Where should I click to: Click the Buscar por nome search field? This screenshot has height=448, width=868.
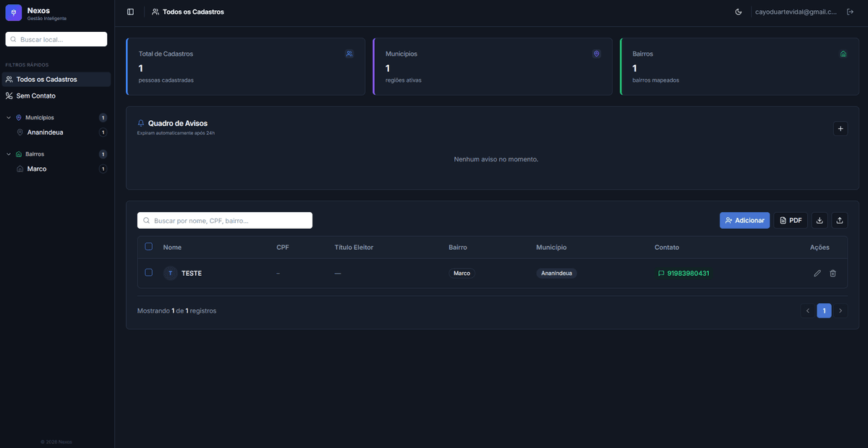tap(225, 221)
